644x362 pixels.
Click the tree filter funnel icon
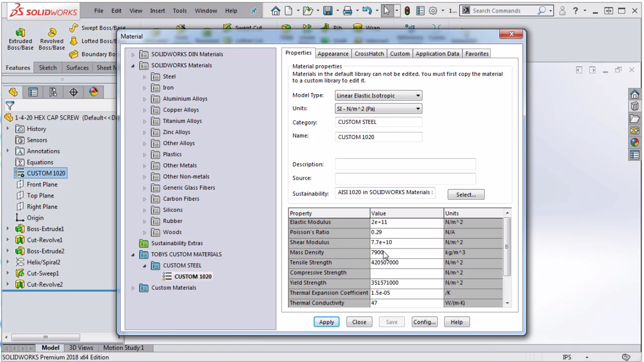[10, 106]
